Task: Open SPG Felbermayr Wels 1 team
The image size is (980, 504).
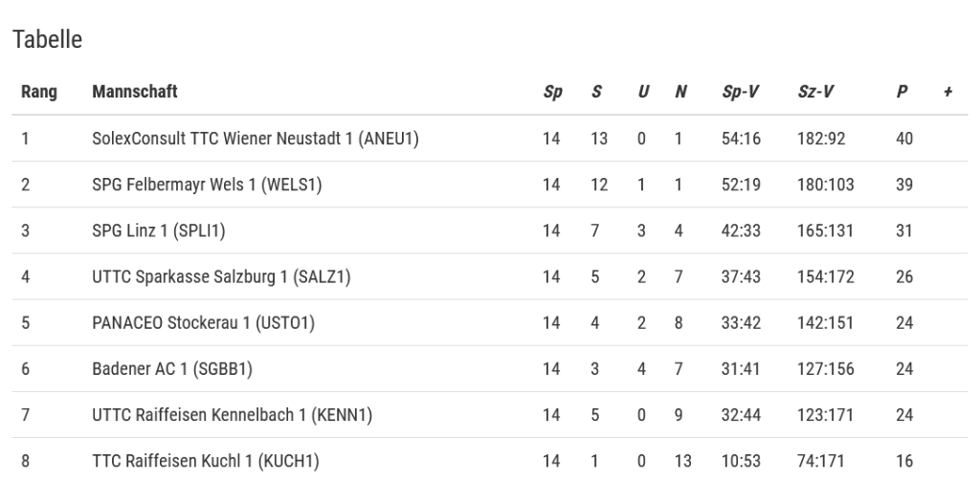Action: point(207,185)
